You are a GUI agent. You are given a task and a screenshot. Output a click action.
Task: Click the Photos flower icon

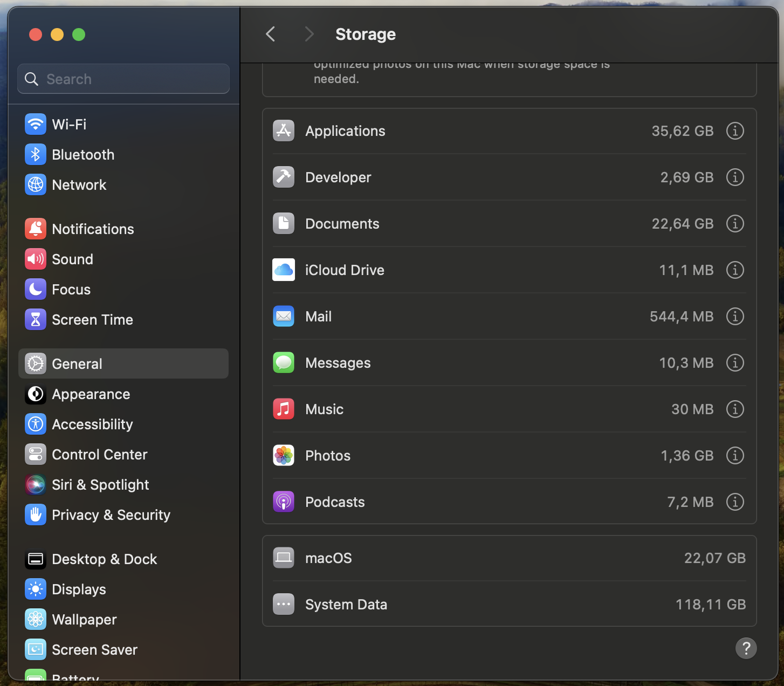coord(284,455)
